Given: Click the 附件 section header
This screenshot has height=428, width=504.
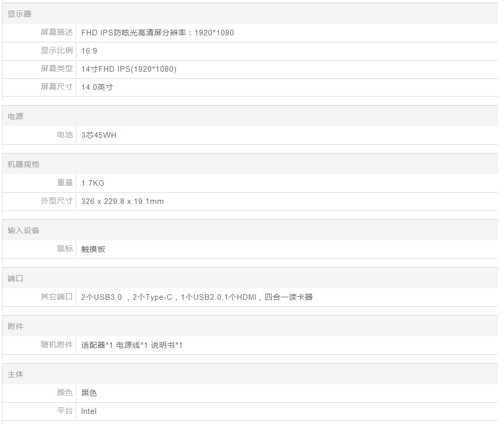Looking at the screenshot, I should tap(16, 327).
